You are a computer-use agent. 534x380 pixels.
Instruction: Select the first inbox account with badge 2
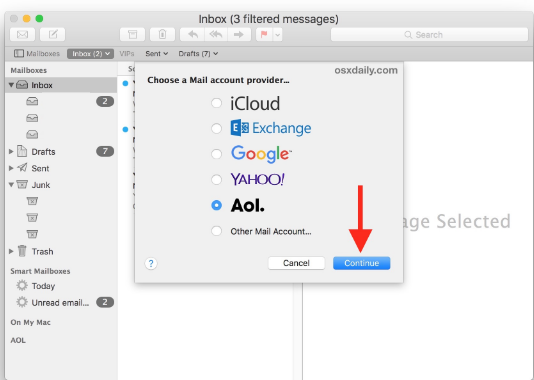pyautogui.click(x=61, y=101)
